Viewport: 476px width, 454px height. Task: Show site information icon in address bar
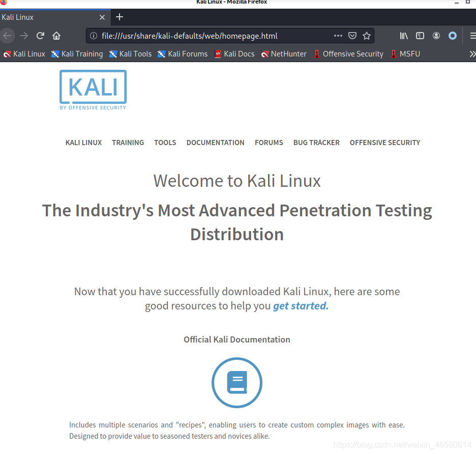[94, 36]
